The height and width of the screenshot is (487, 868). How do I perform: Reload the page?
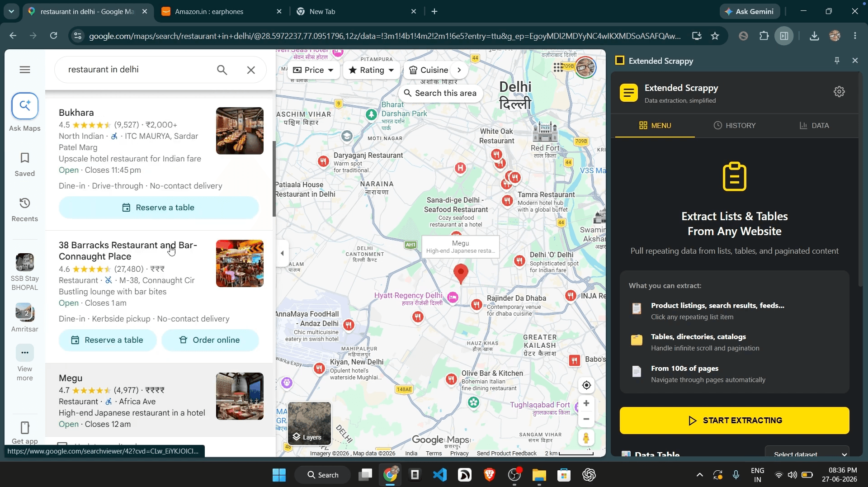(54, 36)
